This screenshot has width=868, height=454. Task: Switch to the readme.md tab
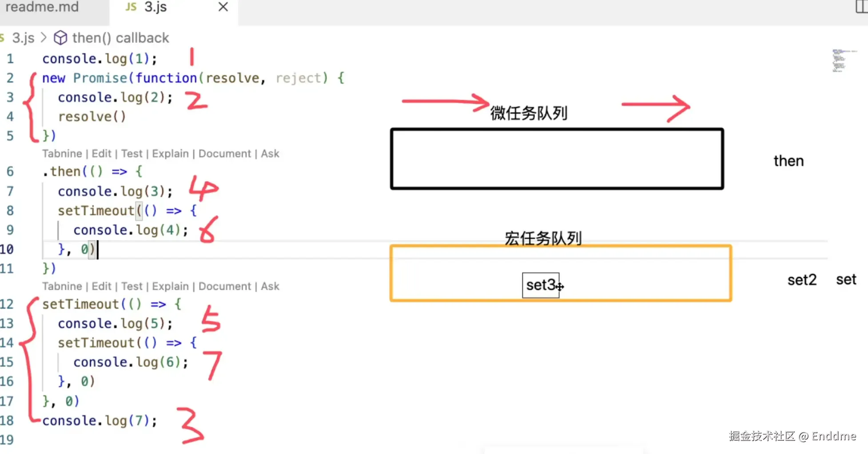click(42, 7)
